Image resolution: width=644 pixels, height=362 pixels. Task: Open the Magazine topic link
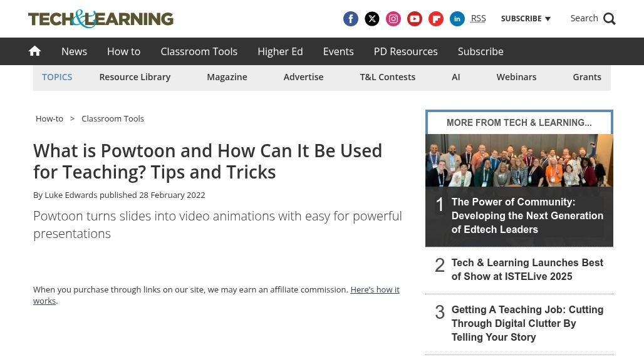tap(227, 77)
